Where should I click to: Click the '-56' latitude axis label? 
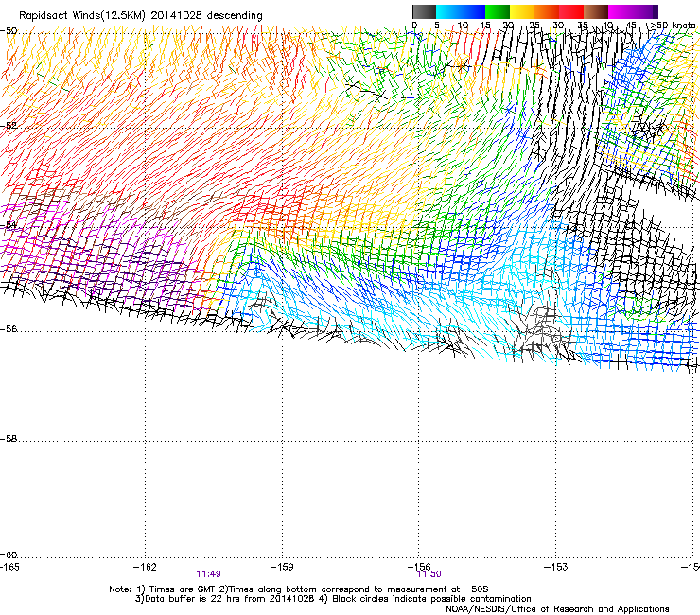click(9, 329)
